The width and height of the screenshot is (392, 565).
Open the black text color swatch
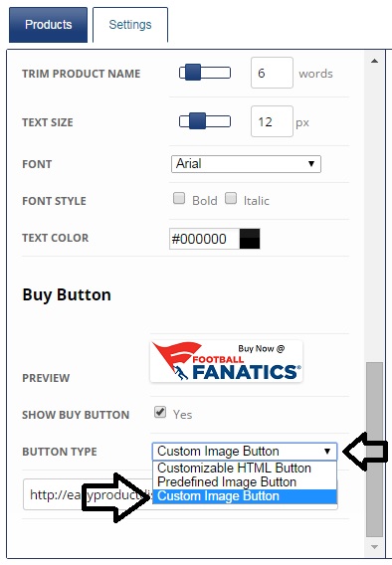click(x=250, y=239)
